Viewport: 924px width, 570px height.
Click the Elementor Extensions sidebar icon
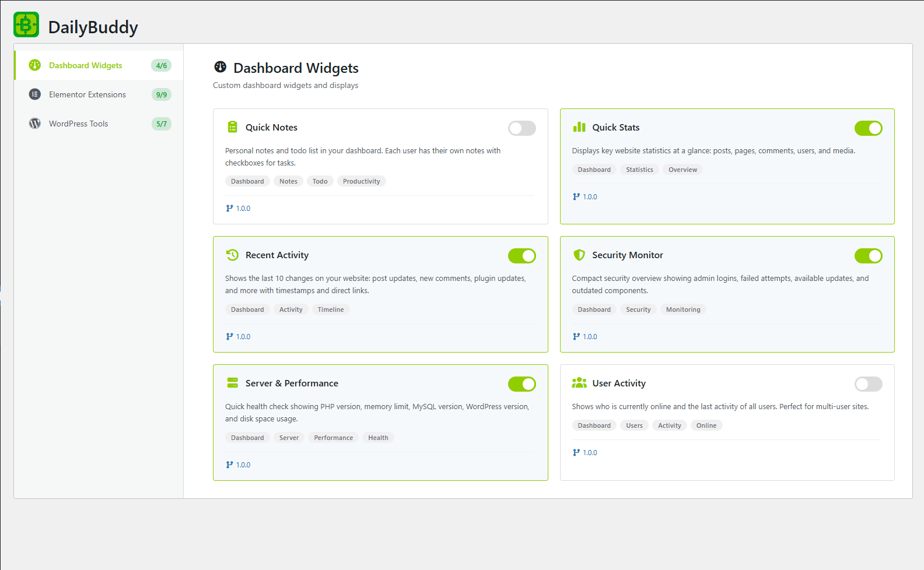(35, 94)
